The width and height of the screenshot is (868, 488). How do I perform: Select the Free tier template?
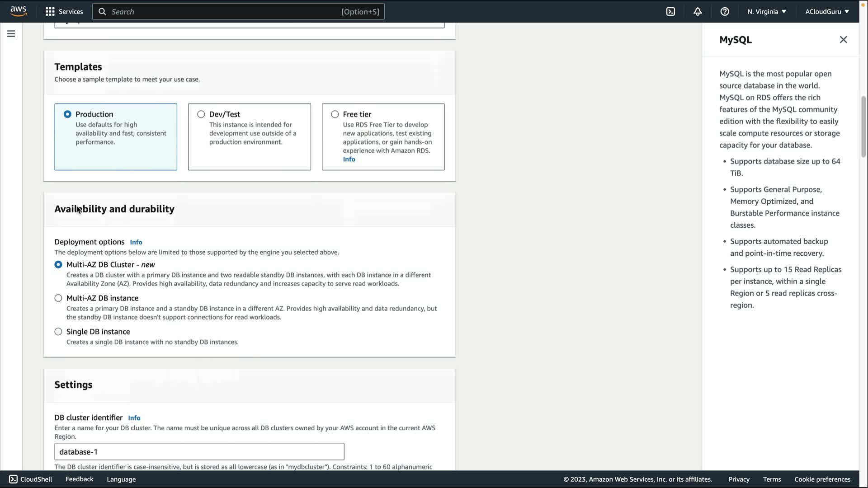point(335,114)
